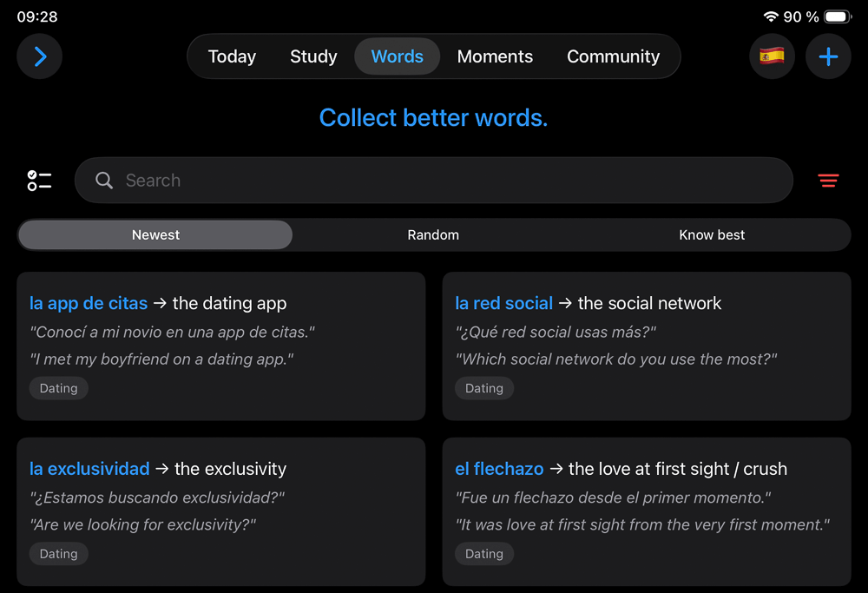
Task: Tap the Wi-Fi icon in the status bar
Action: (771, 15)
